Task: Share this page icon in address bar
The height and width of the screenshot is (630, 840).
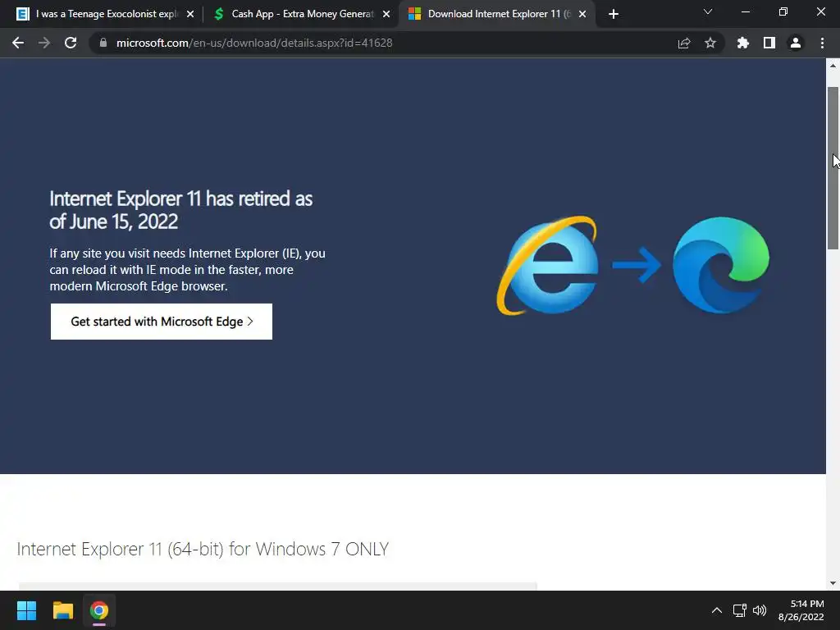Action: (x=684, y=43)
